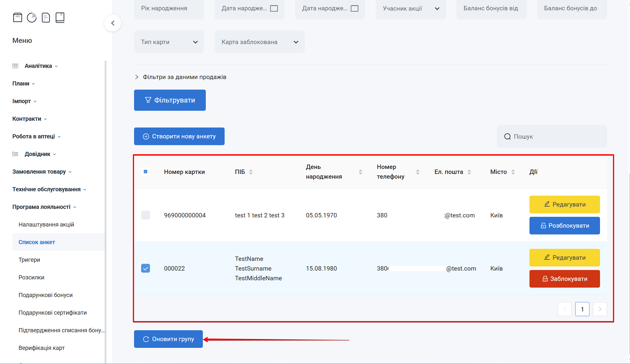This screenshot has height=364, width=630.
Task: Sort table by ПІБ column arrows
Action: [251, 172]
